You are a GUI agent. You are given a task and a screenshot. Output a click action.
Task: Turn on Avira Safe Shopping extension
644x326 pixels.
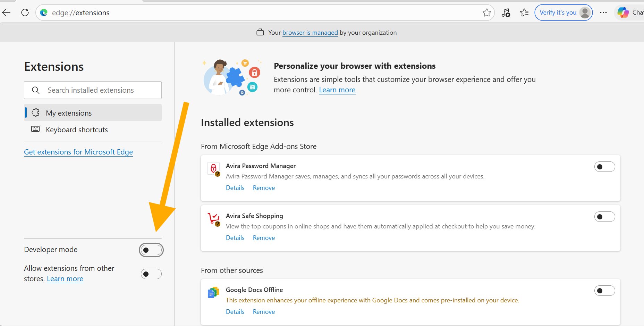pyautogui.click(x=605, y=217)
